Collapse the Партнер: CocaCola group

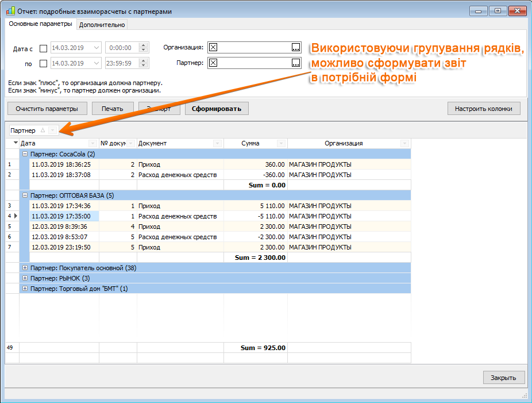[25, 154]
